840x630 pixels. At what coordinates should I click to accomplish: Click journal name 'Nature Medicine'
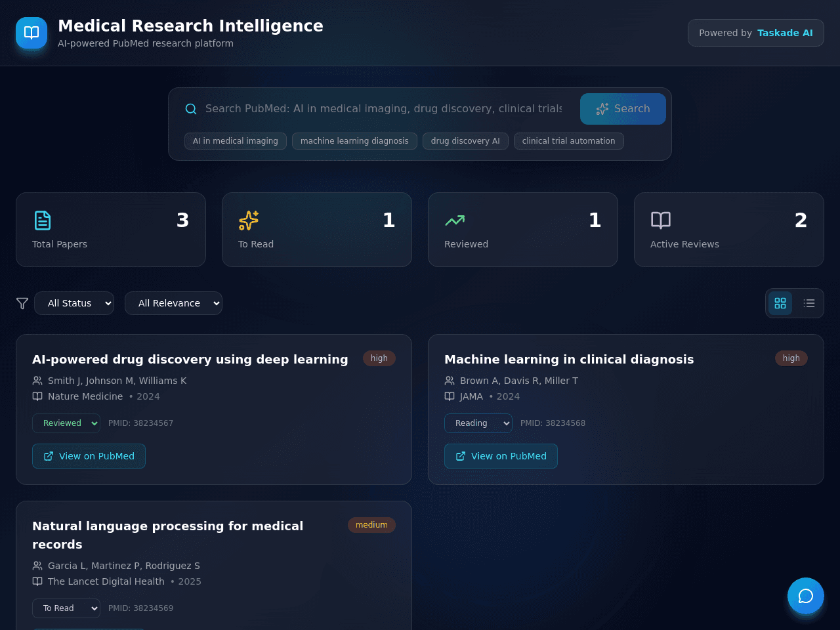pos(85,396)
